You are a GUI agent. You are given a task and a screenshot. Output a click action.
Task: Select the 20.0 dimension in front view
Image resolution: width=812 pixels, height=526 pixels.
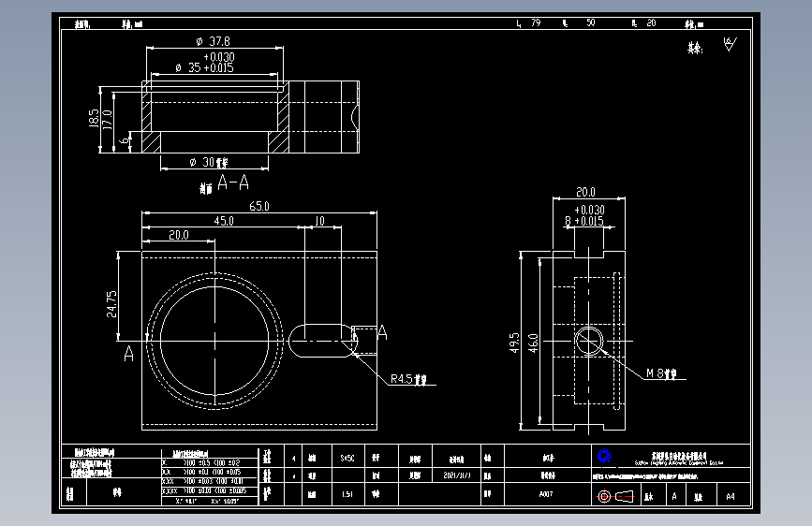click(x=179, y=235)
